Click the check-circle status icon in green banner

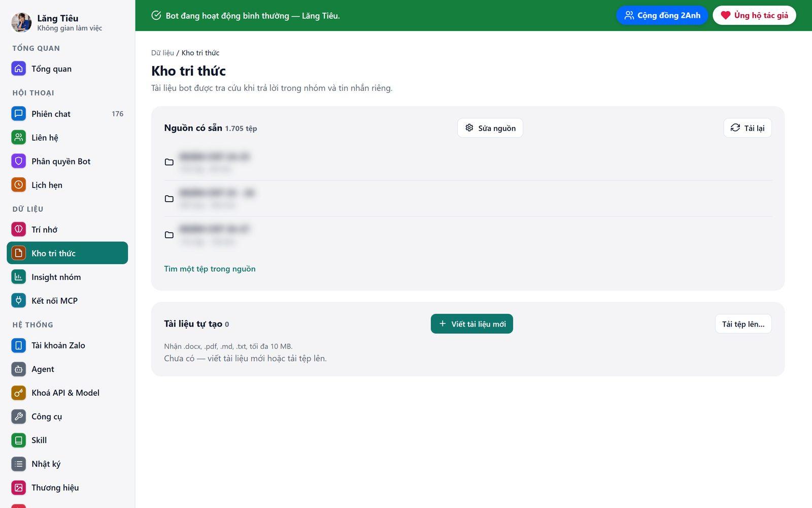click(x=156, y=15)
